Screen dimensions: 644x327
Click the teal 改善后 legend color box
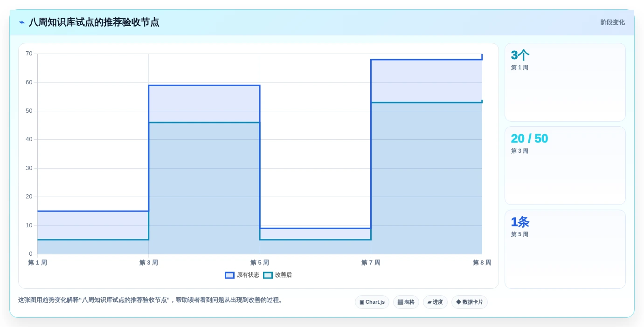tap(268, 275)
